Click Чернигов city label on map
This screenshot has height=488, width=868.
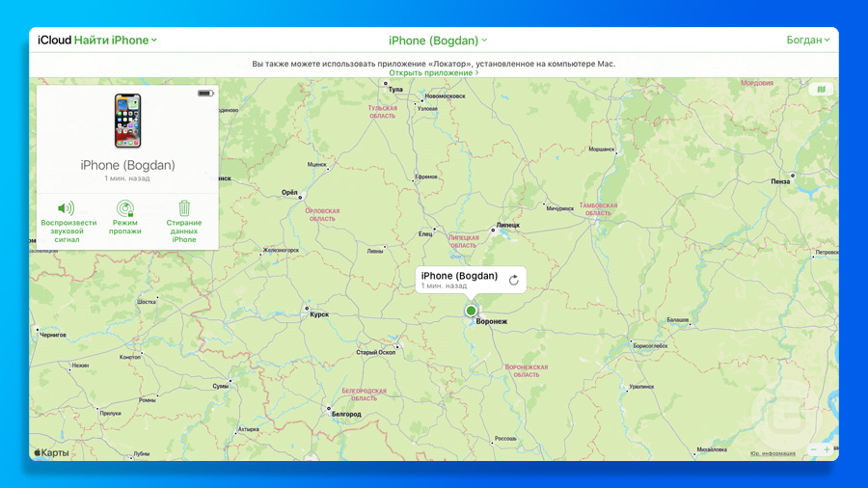53,335
